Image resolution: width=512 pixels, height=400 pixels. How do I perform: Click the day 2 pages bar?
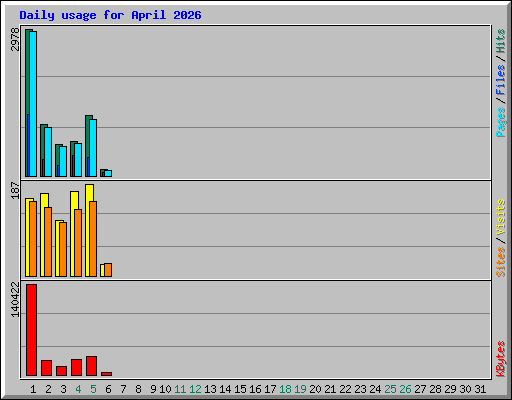click(48, 152)
